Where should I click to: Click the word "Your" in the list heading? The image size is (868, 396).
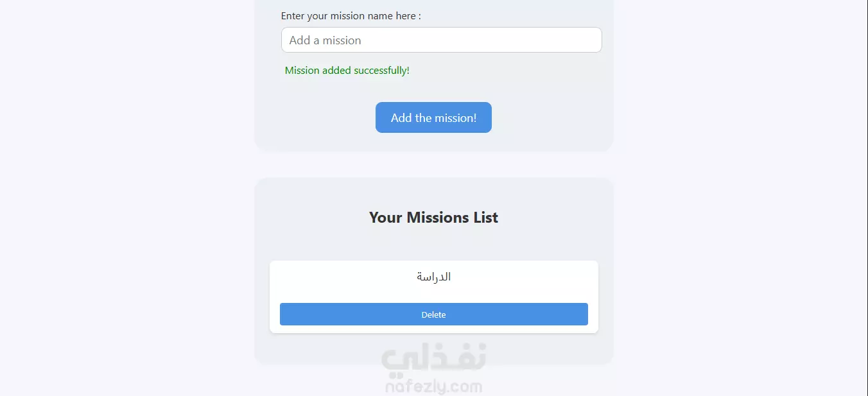[386, 218]
